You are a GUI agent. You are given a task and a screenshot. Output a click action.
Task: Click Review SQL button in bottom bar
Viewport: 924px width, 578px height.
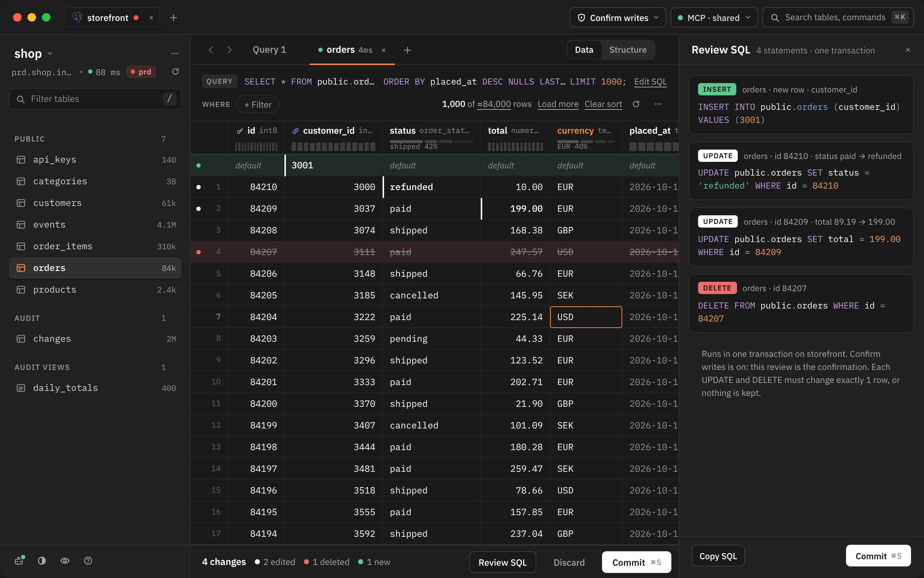502,562
